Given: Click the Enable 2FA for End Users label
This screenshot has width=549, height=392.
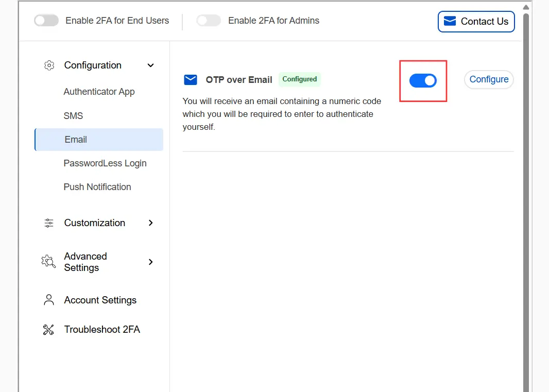Looking at the screenshot, I should 117,21.
